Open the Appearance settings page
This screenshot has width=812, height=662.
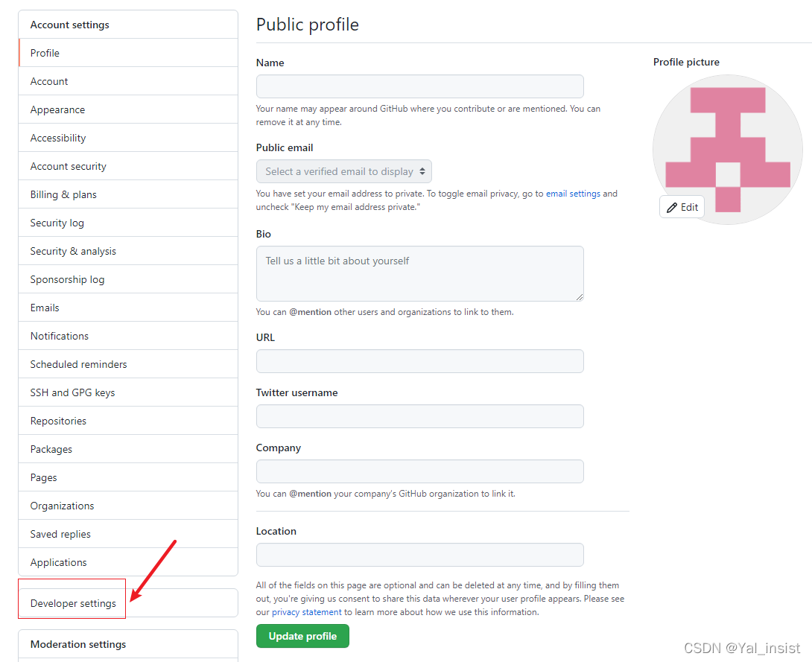click(x=128, y=109)
